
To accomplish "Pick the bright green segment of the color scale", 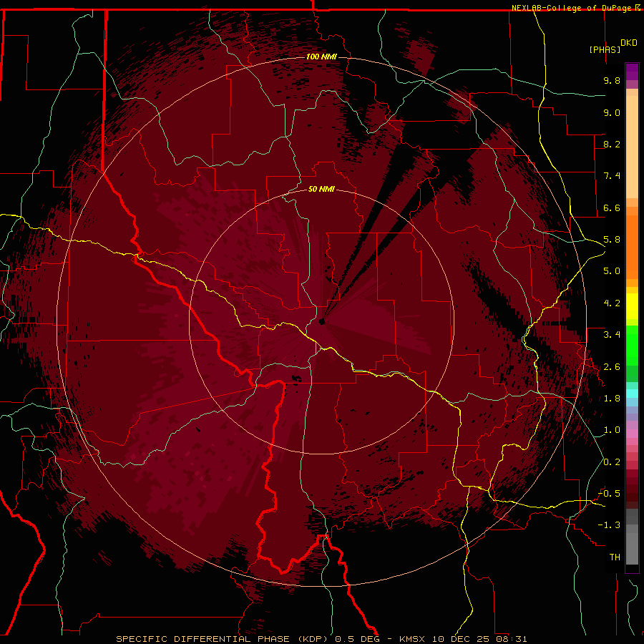I will (x=632, y=345).
